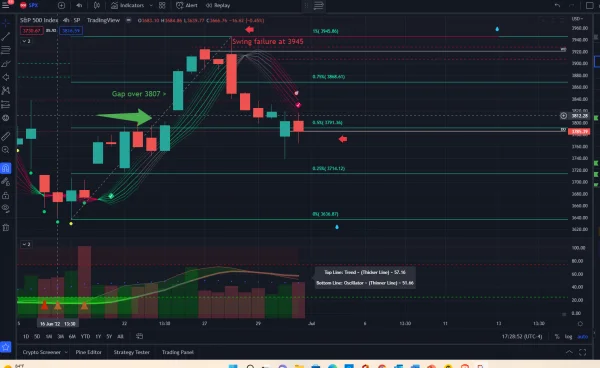Switch to the Pine Editor tab

coord(88,352)
